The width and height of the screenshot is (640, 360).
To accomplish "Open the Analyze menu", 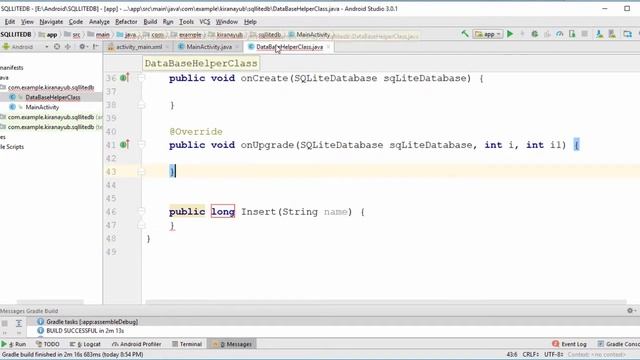I will click(x=99, y=22).
